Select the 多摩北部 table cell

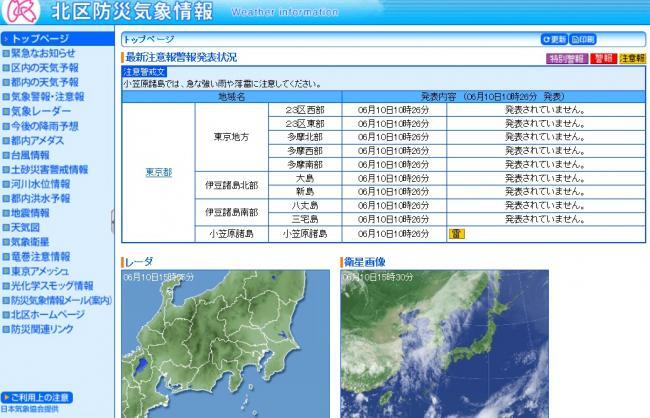(305, 137)
